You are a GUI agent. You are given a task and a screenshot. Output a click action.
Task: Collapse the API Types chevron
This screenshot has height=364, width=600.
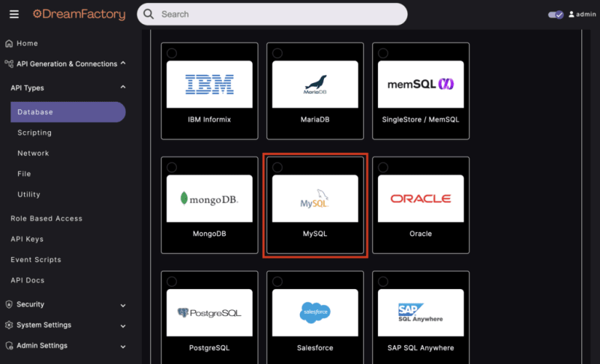(x=123, y=87)
